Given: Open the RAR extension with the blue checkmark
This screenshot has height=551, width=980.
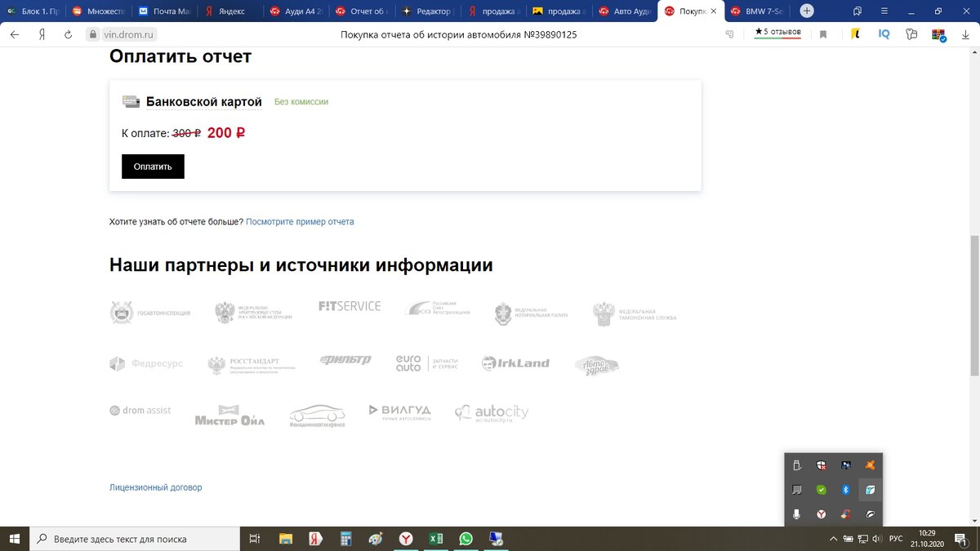Looking at the screenshot, I should click(x=938, y=34).
